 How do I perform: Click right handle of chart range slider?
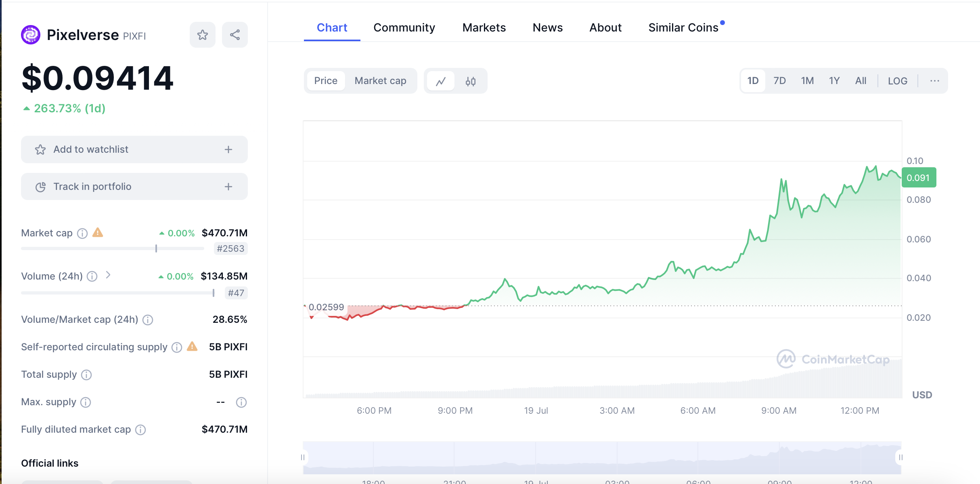tap(900, 457)
